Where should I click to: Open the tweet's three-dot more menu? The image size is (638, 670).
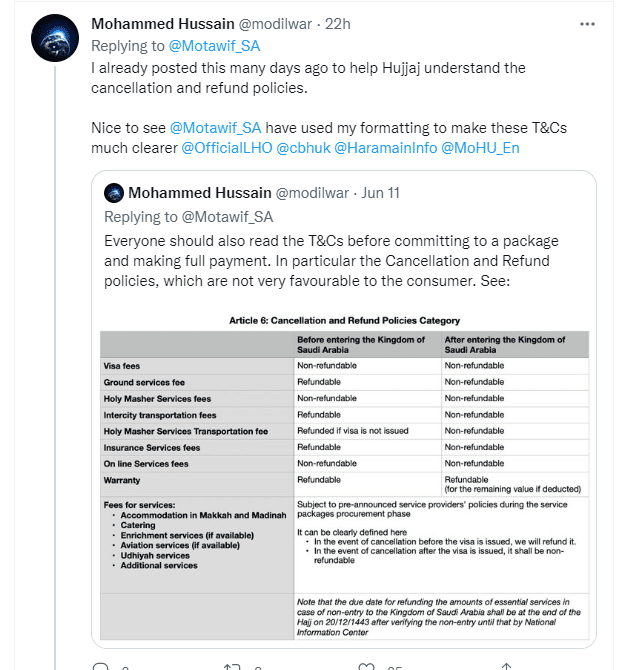[601, 22]
